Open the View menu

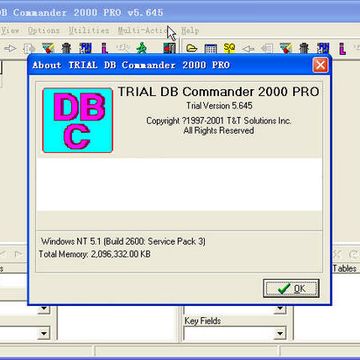(10, 31)
